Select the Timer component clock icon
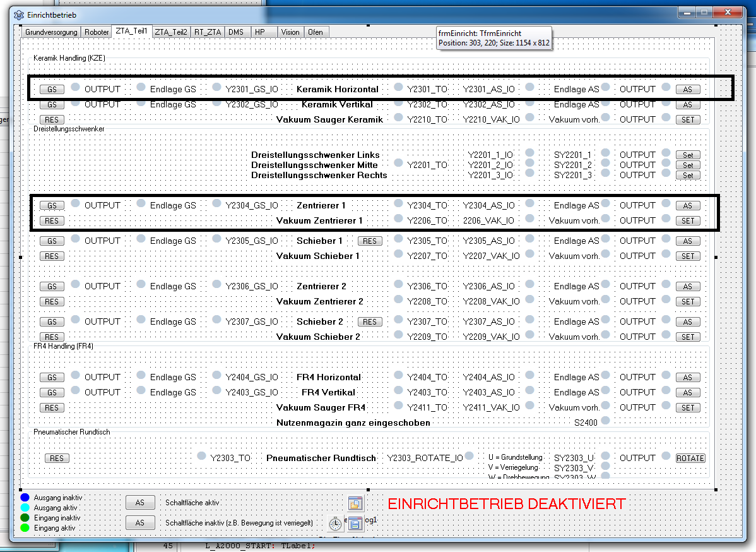This screenshot has height=552, width=756. pos(336,523)
